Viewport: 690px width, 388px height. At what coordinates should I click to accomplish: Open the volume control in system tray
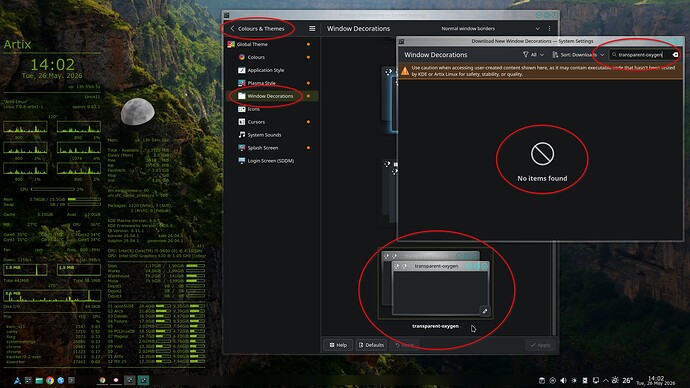563,381
